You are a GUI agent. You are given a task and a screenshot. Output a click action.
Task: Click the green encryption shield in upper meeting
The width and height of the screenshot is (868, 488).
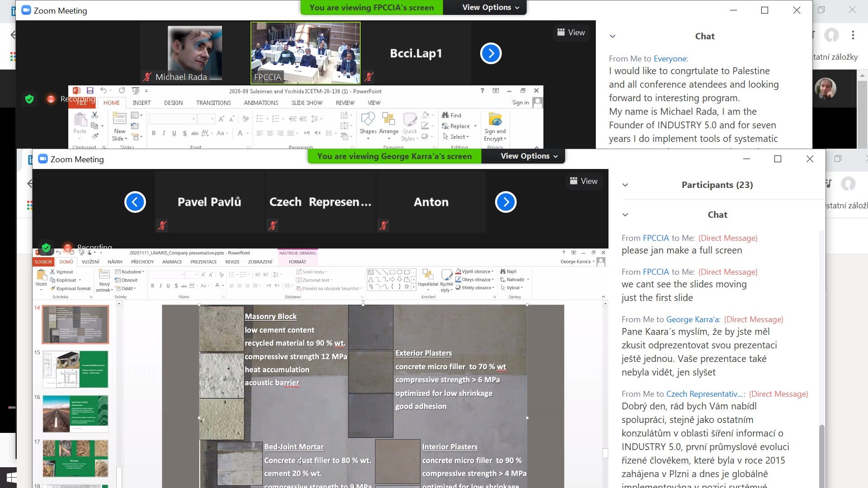point(29,99)
